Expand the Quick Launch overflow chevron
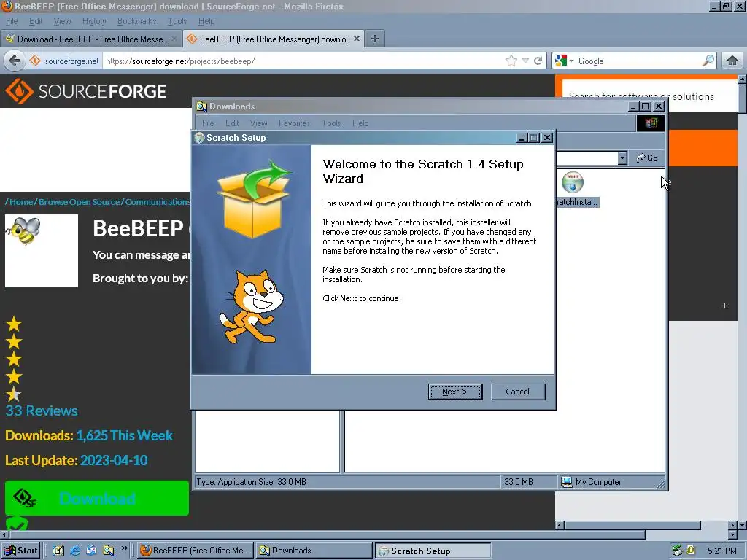Image resolution: width=747 pixels, height=560 pixels. 124,548
